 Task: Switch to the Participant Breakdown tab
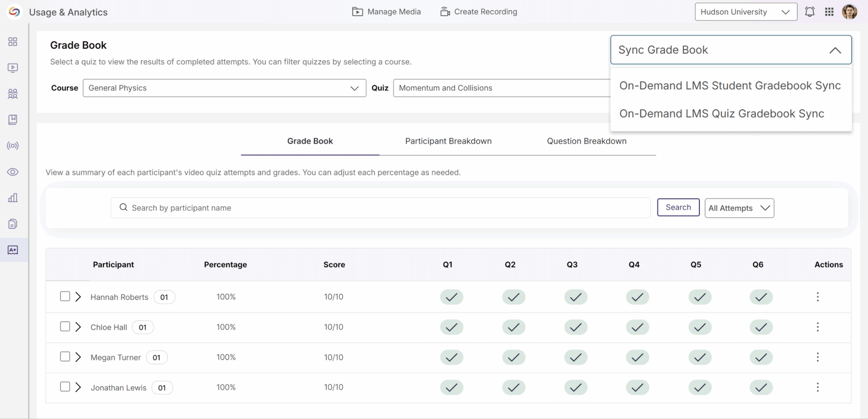[x=448, y=141]
